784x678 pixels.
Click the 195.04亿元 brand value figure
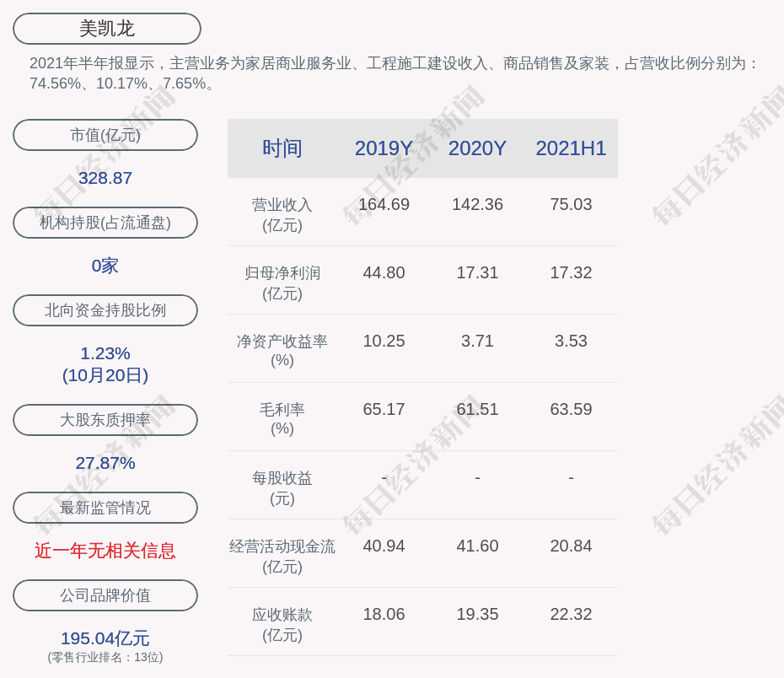pyautogui.click(x=105, y=638)
